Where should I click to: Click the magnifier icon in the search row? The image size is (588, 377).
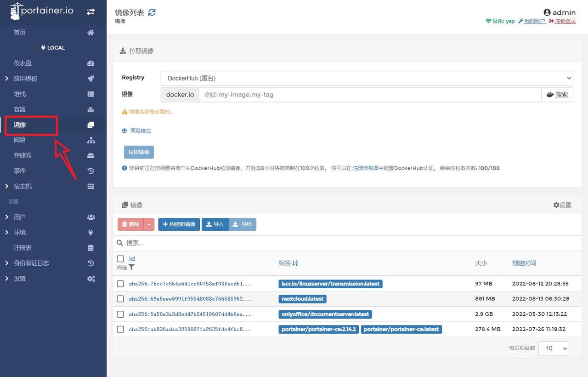(x=120, y=243)
